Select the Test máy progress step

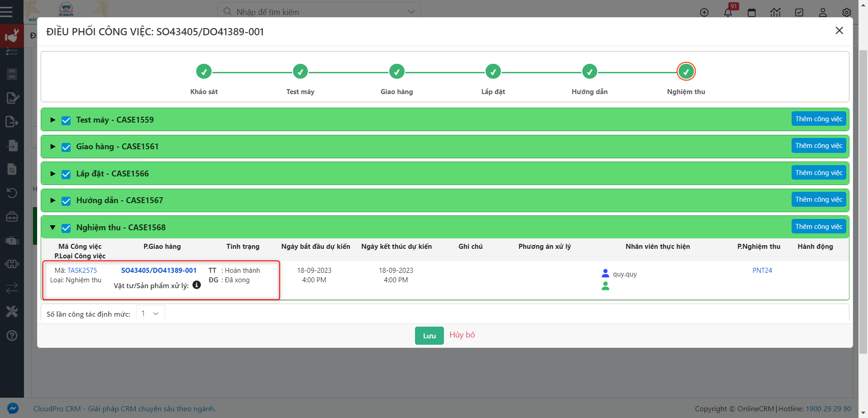coord(300,71)
